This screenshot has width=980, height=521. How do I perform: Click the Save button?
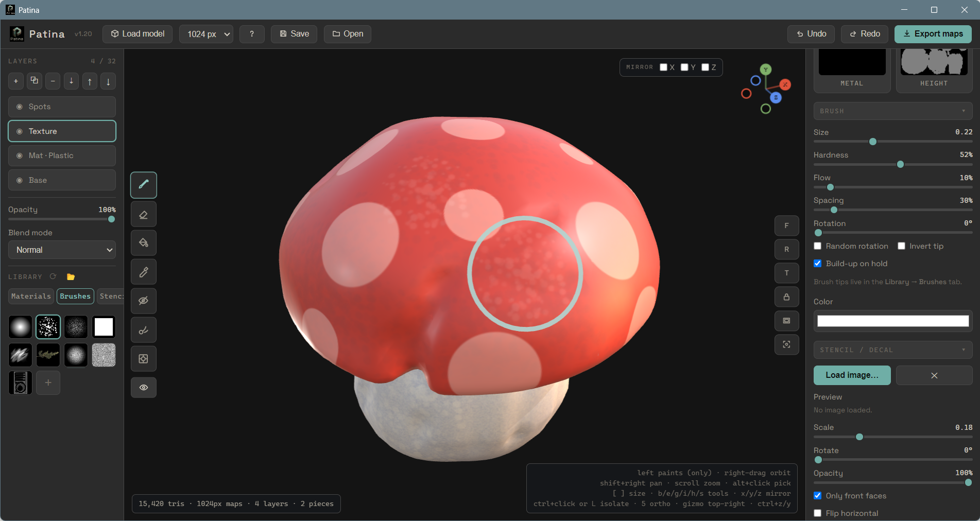(x=294, y=34)
